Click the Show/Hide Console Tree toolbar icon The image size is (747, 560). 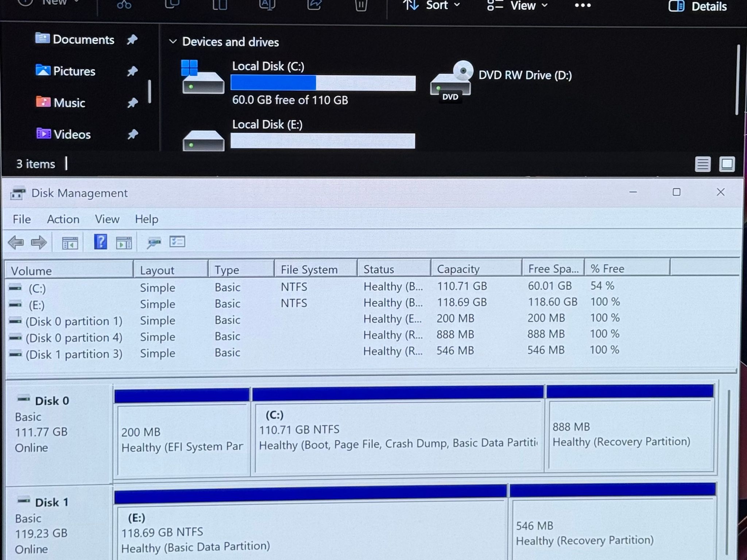pyautogui.click(x=70, y=243)
